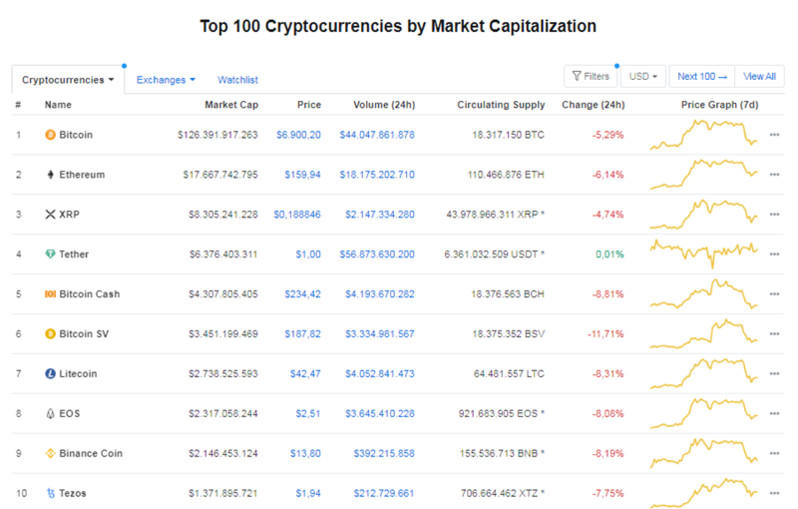Open Bitcoin price link $6.900,20
This screenshot has width=798, height=509.
point(298,135)
